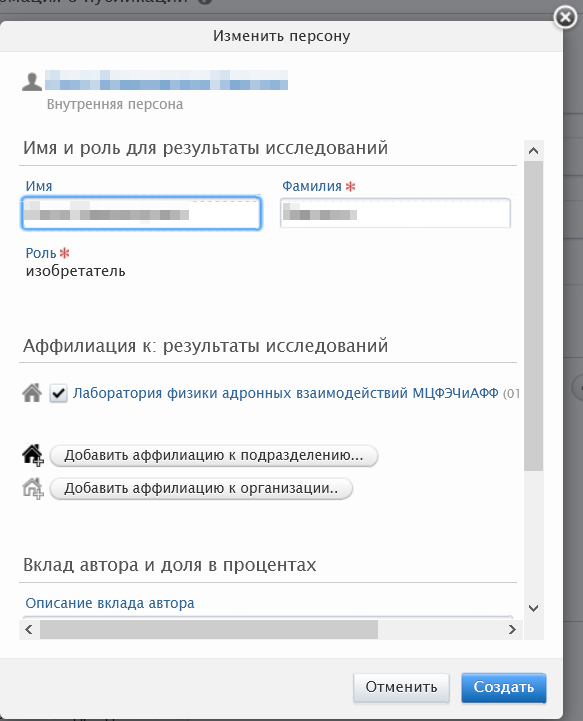Click the scroll down arrow of the vertical scrollbar
583x721 pixels.
(533, 608)
